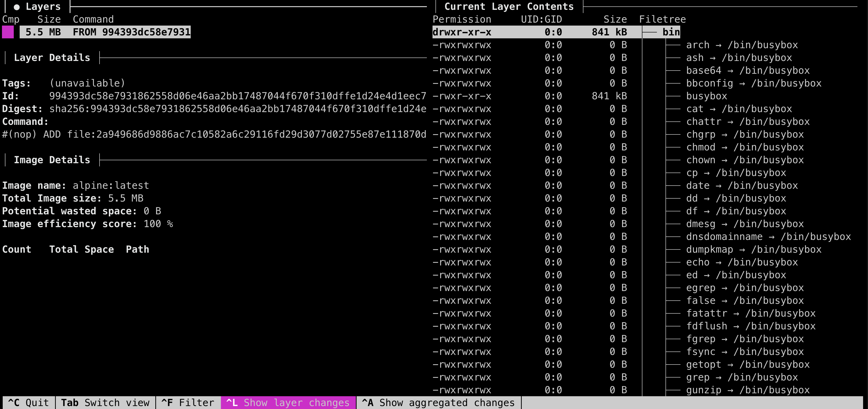This screenshot has height=409, width=868.
Task: Click the sha256 Digest value
Action: pyautogui.click(x=238, y=109)
